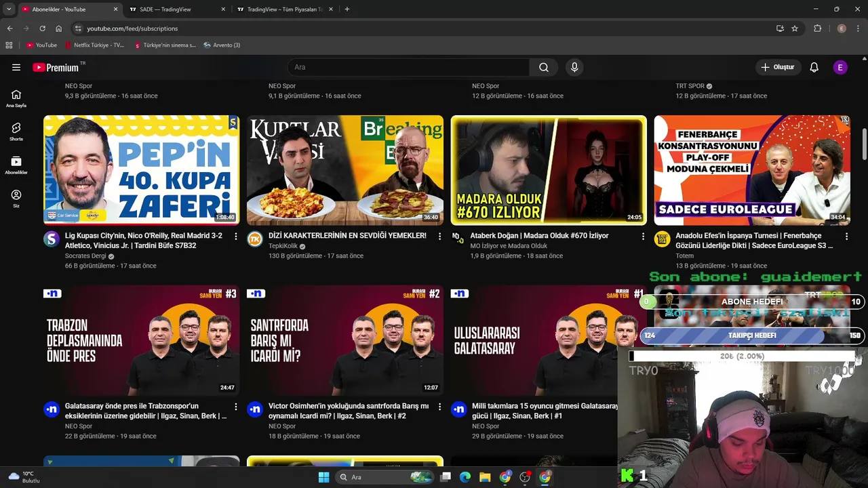Start voice search with microphone icon

coord(574,67)
